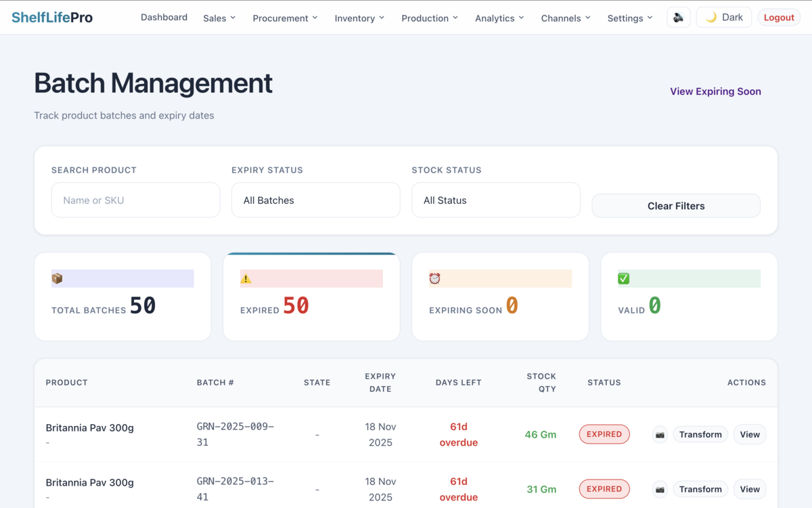812x508 pixels.
Task: Open the Stock Status dropdown showing All Status
Action: click(x=495, y=200)
